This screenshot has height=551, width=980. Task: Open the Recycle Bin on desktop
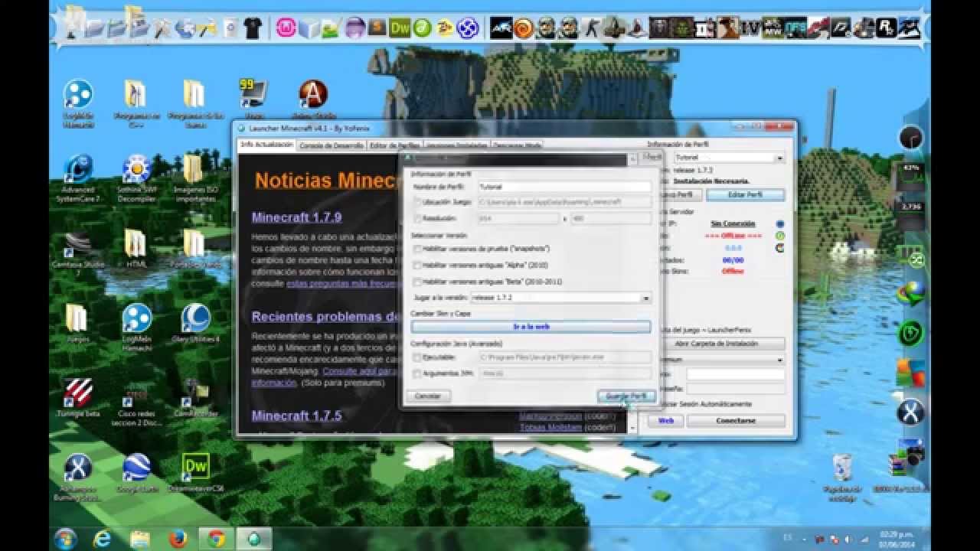(842, 476)
